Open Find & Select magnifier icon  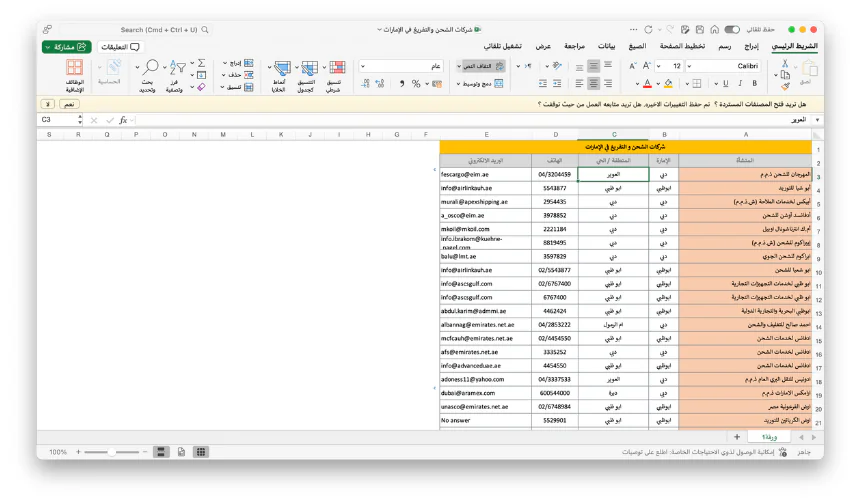coord(150,67)
